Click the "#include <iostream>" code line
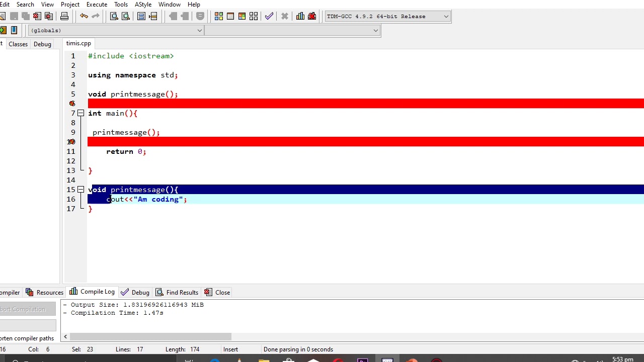Screen dimensions: 644x362 (x=131, y=56)
